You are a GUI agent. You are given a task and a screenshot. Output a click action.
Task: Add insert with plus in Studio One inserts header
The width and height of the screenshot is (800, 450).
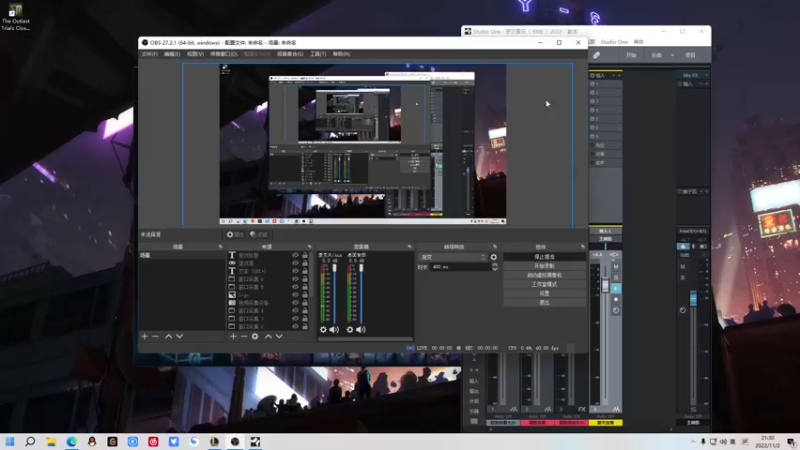tap(619, 76)
